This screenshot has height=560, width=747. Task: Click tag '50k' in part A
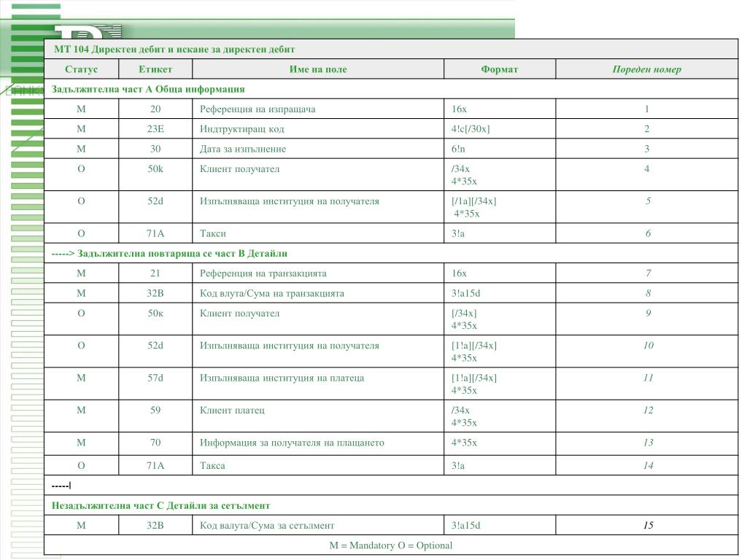(x=155, y=169)
